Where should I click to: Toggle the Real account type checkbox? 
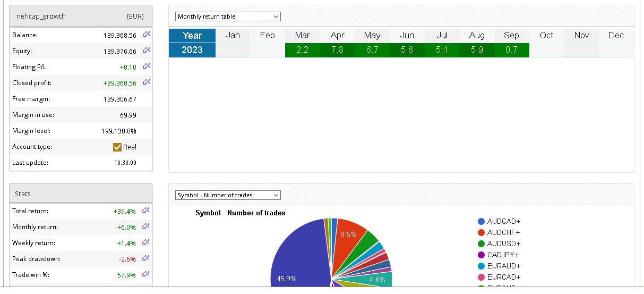[x=117, y=147]
